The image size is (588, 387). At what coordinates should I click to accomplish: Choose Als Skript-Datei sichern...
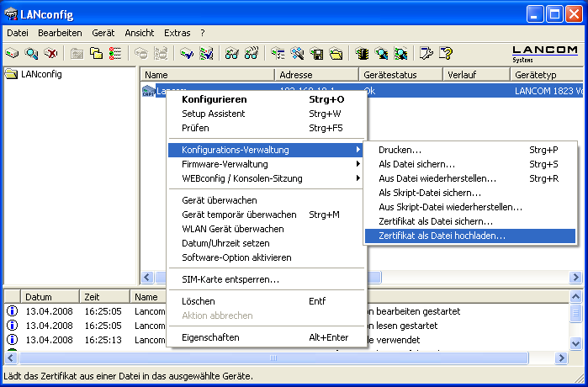click(x=470, y=193)
